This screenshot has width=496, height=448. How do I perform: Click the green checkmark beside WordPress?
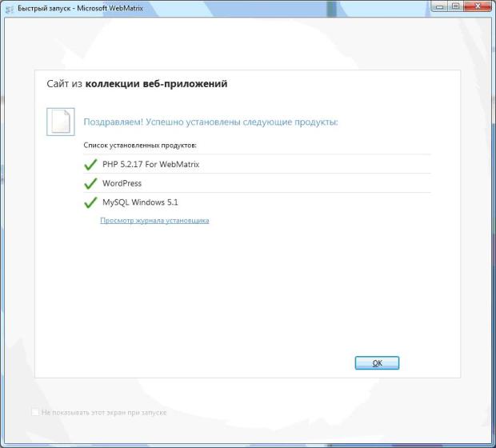pyautogui.click(x=90, y=183)
